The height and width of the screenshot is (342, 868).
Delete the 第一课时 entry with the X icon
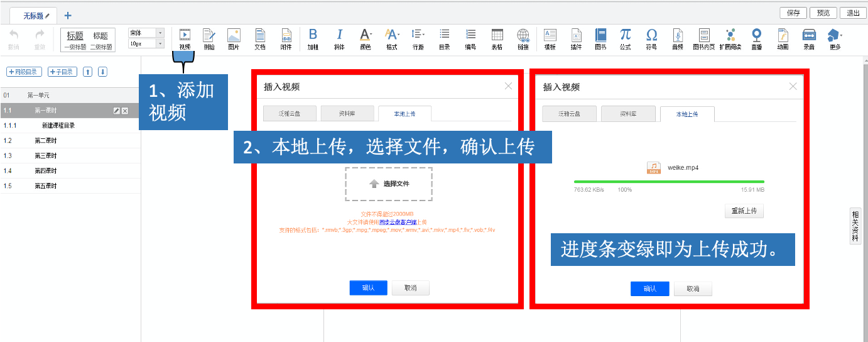[x=124, y=111]
